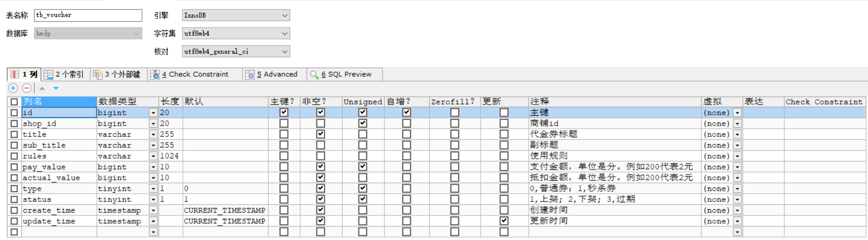Click the Check Constraint tab icon
Image resolution: width=868 pixels, height=240 pixels.
155,74
